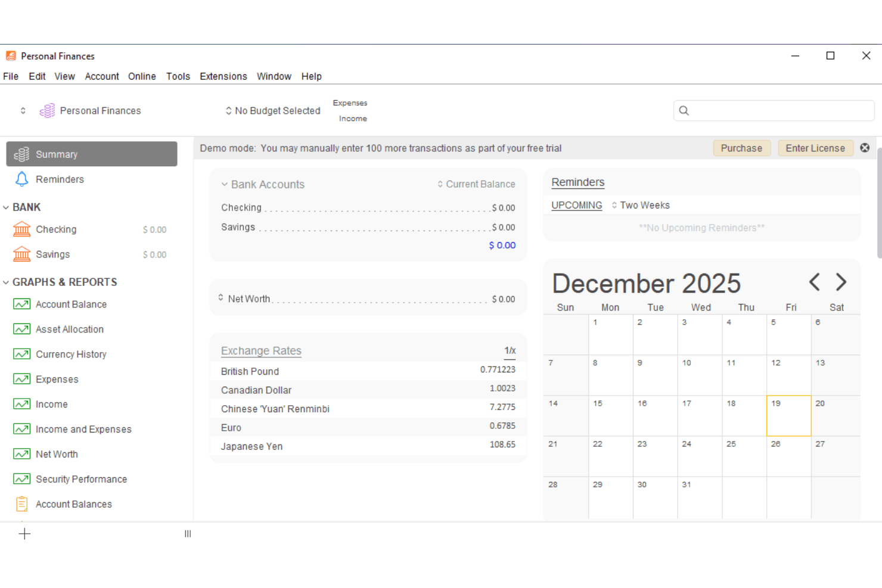Click the sidebar divider grip handle
882x588 pixels.
point(188,534)
